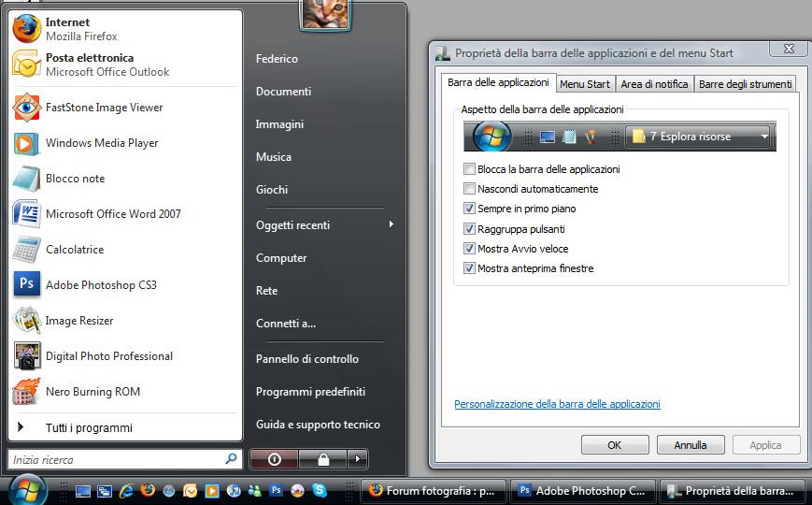
Task: Open Computer from Start menu
Action: point(281,258)
